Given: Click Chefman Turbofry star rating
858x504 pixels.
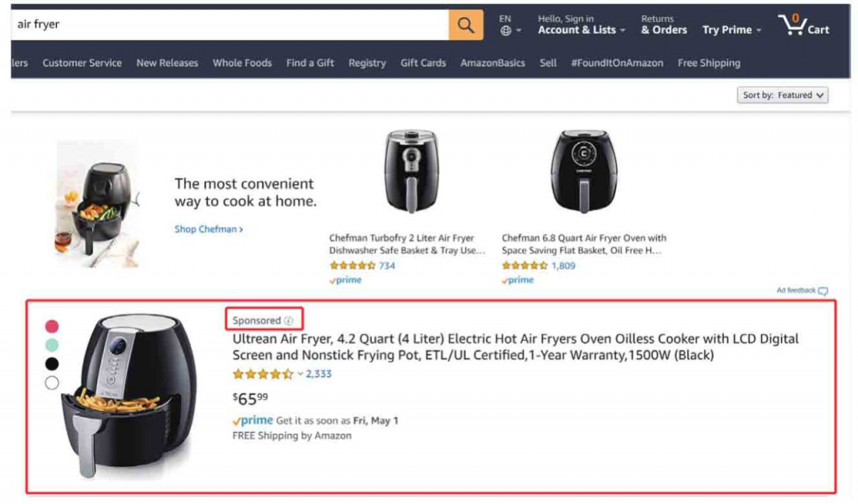Looking at the screenshot, I should click(353, 265).
